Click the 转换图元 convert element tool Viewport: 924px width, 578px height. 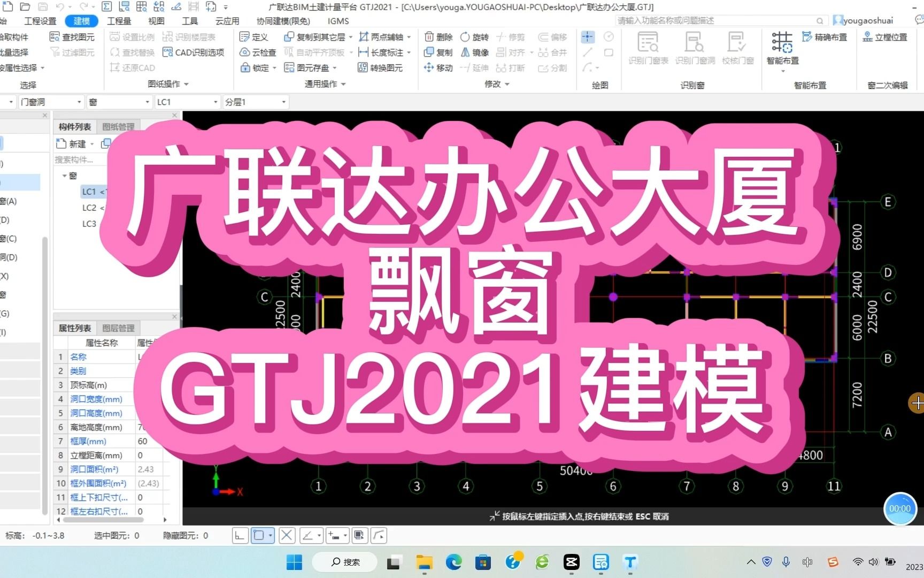click(380, 68)
